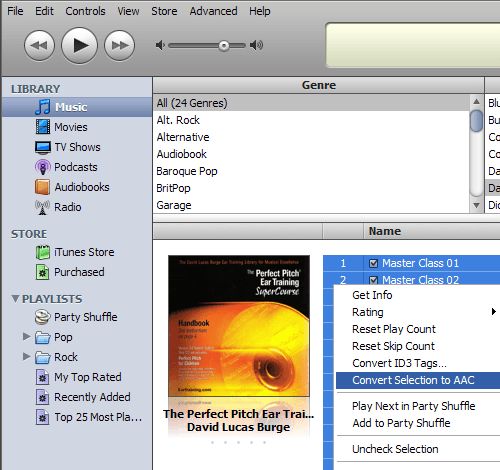The image size is (500, 470).
Task: Select the Music library icon
Action: tap(43, 107)
